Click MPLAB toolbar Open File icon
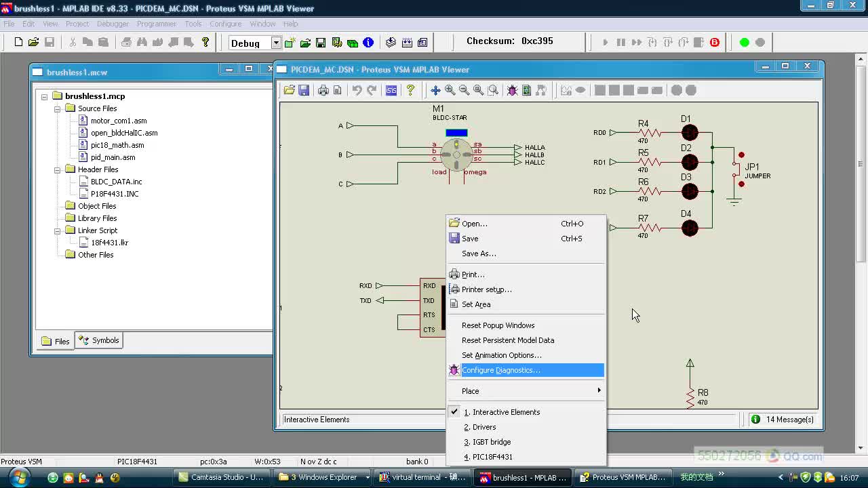Image resolution: width=868 pixels, height=488 pixels. tap(33, 42)
